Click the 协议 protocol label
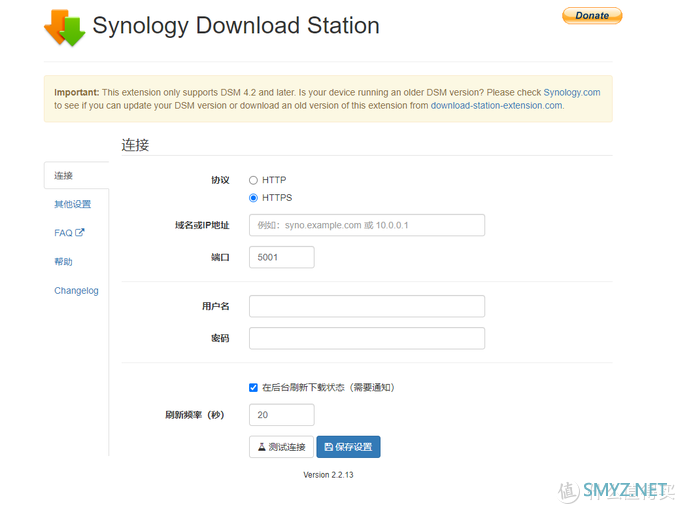The height and width of the screenshot is (509, 680). (x=220, y=180)
